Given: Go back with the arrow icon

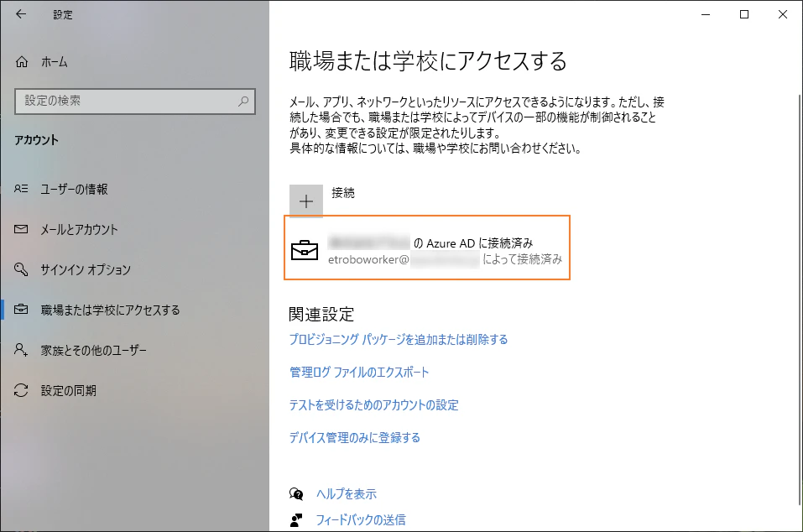Looking at the screenshot, I should click(20, 14).
